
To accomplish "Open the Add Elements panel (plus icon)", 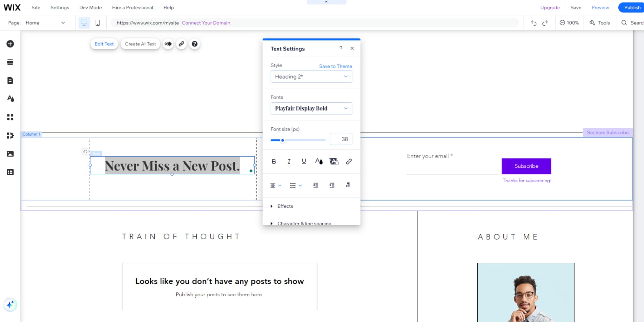I will (x=10, y=44).
